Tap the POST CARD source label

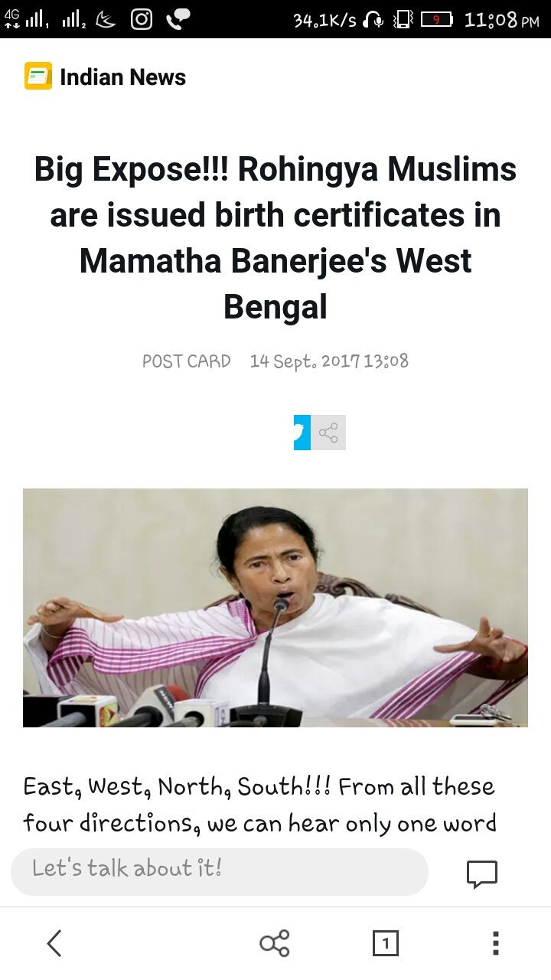point(186,361)
